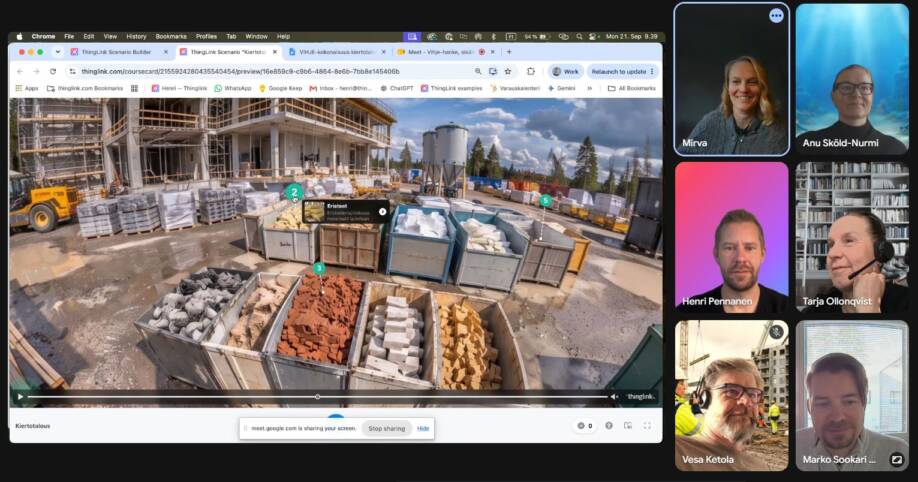Open the File menu
The height and width of the screenshot is (482, 918).
pos(69,36)
